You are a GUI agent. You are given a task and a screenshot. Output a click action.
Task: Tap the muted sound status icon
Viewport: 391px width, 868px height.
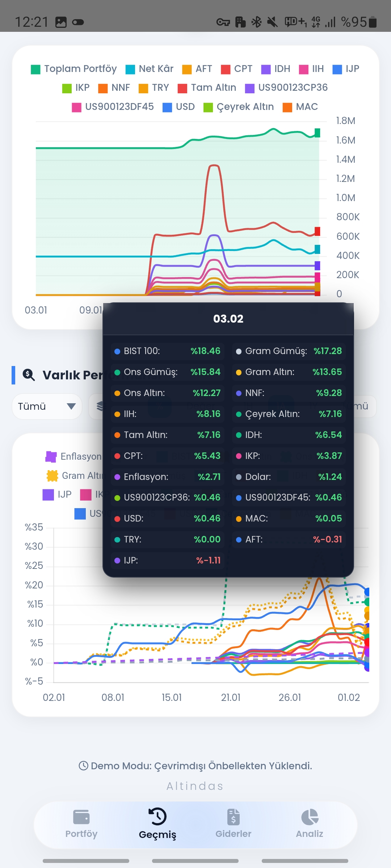coord(272,22)
